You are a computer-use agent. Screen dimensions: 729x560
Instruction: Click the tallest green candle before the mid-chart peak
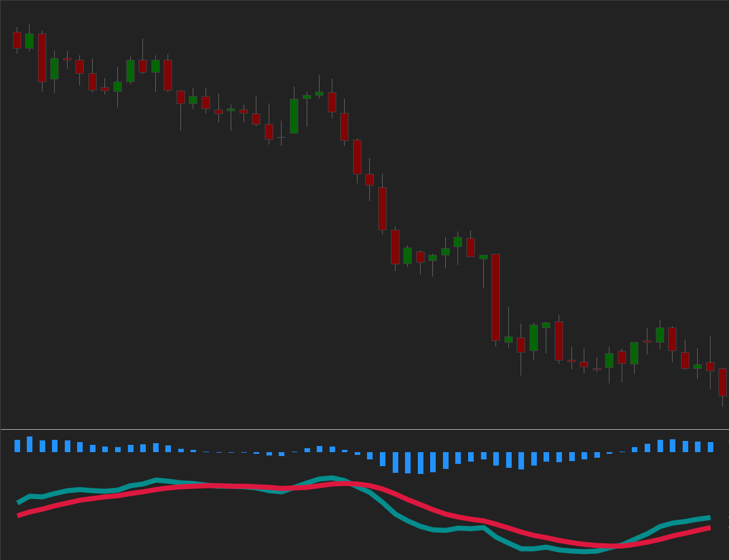(294, 116)
